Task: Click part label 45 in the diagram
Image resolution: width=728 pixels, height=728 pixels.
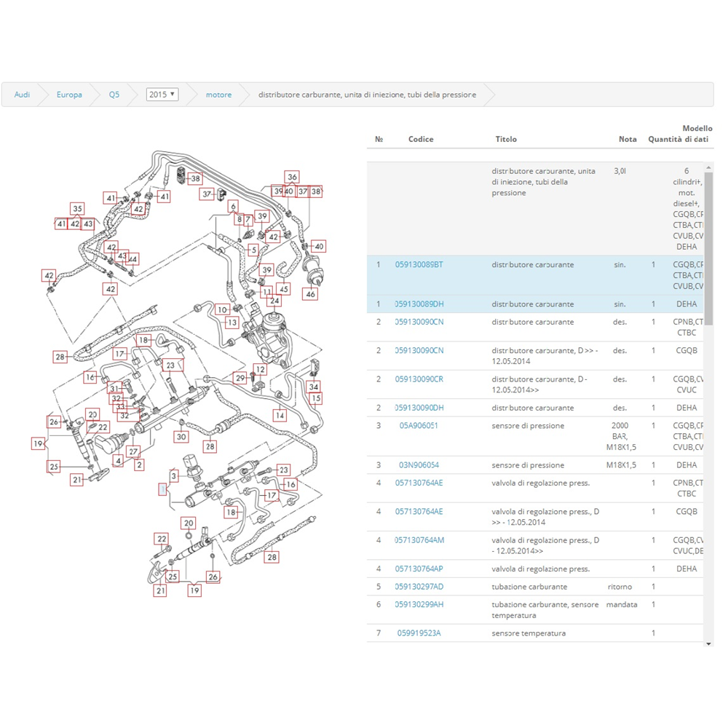Action: 284,289
